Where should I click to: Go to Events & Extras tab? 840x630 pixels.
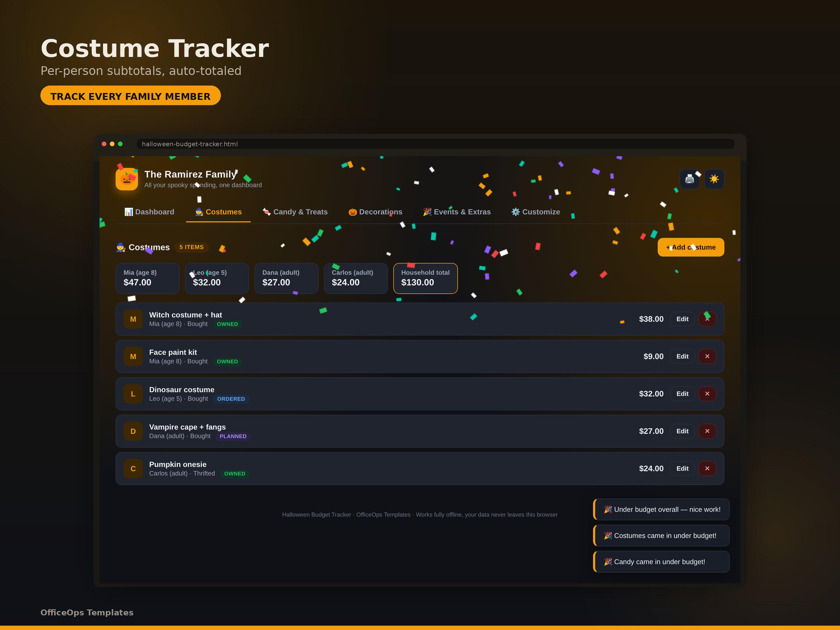pyautogui.click(x=457, y=212)
